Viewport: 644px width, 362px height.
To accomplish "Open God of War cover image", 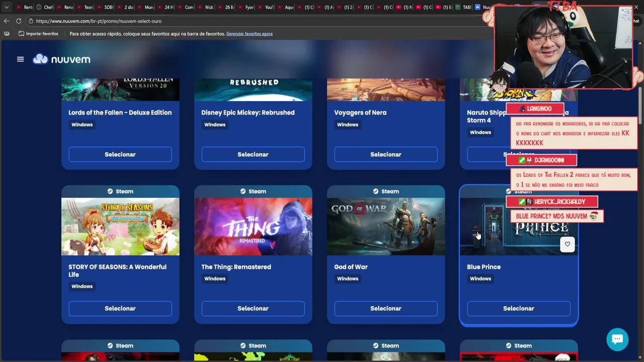I will pos(386,226).
